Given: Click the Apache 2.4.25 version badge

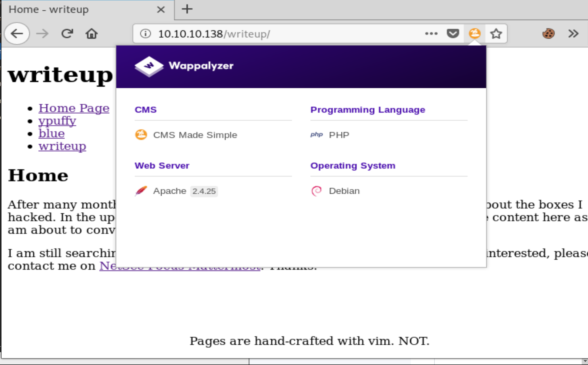Looking at the screenshot, I should pos(204,191).
